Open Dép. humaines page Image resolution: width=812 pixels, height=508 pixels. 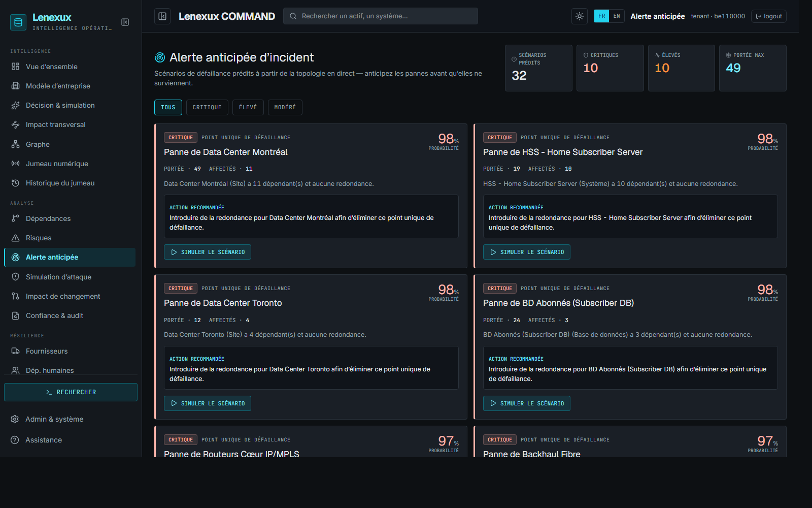coord(70,369)
